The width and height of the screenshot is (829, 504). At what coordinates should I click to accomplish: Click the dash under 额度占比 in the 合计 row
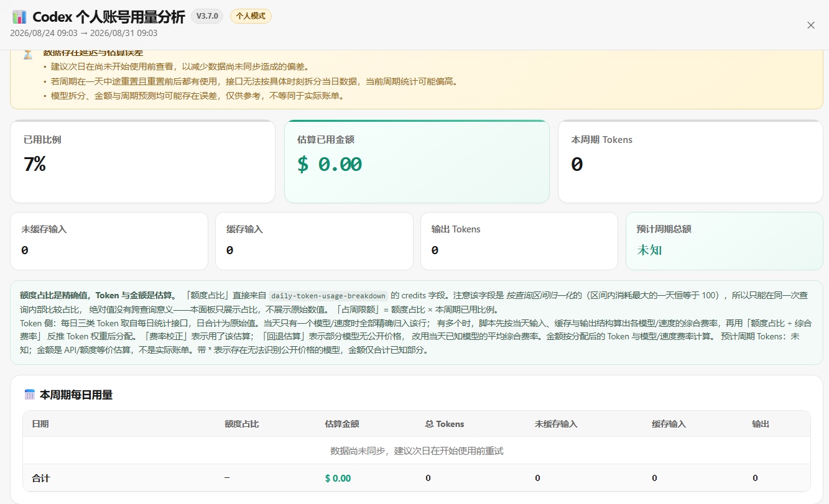click(x=227, y=477)
